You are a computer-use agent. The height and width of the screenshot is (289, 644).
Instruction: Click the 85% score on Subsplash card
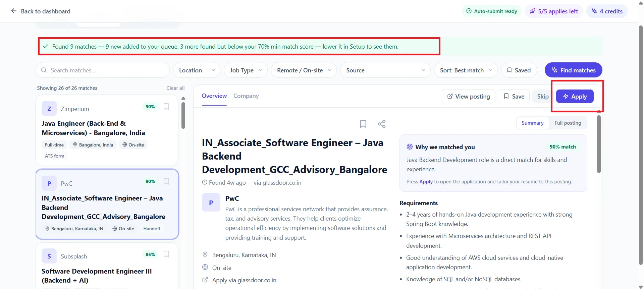[150, 254]
